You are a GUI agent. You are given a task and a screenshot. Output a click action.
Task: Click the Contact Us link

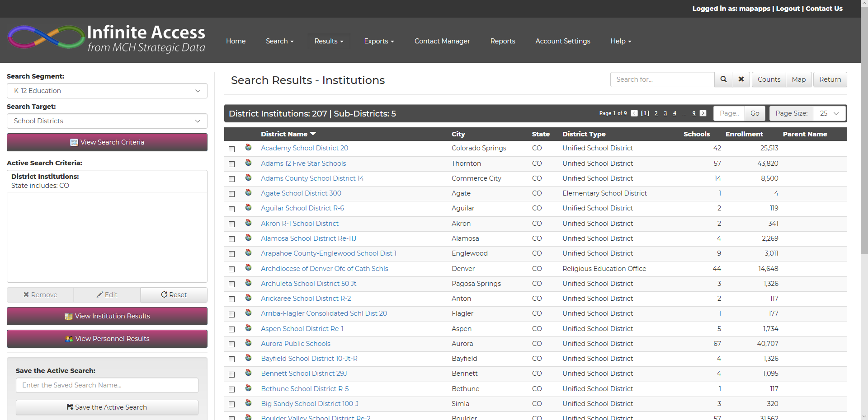(x=824, y=9)
